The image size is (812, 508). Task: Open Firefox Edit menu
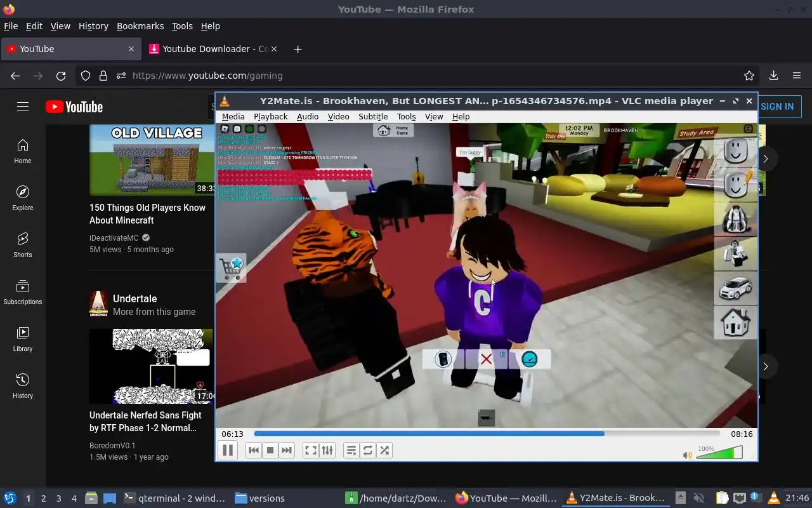point(34,26)
